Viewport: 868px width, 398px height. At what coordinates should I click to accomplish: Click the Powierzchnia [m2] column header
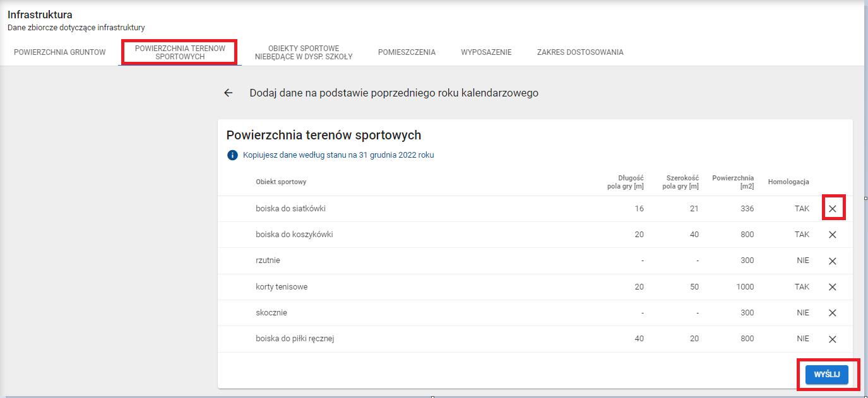click(x=733, y=182)
